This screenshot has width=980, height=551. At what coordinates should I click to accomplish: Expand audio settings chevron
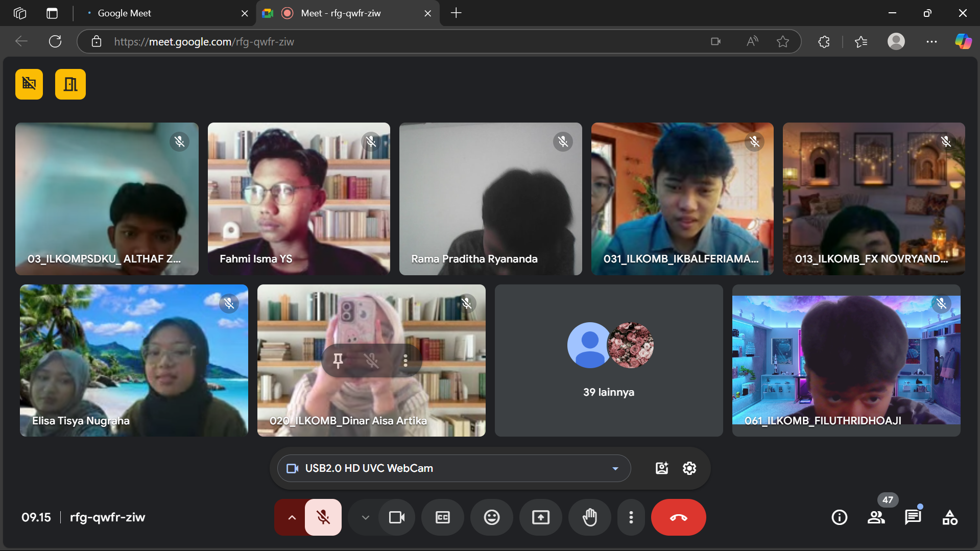coord(292,517)
